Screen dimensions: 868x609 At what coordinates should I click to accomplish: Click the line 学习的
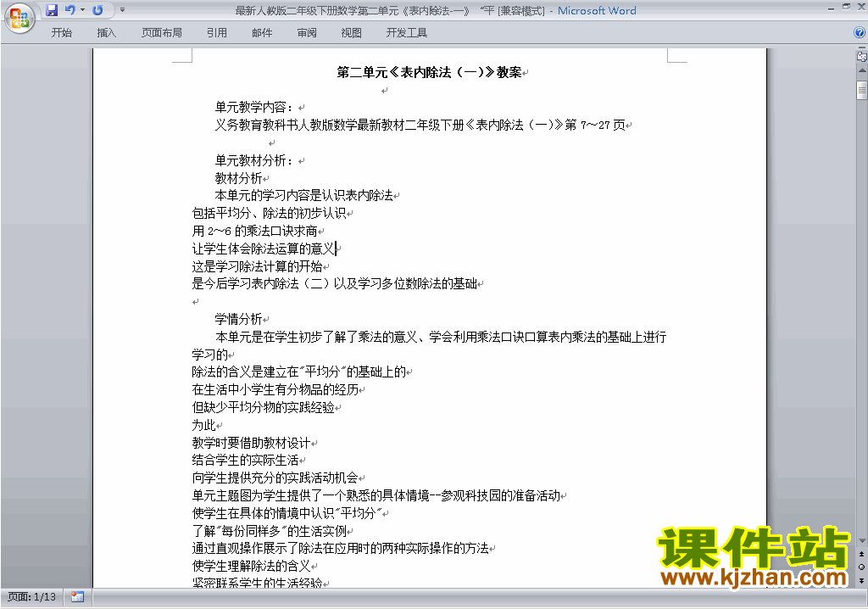[210, 354]
